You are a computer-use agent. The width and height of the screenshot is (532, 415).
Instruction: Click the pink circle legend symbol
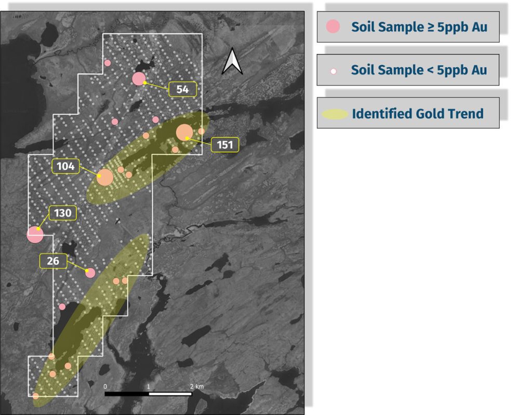click(332, 26)
